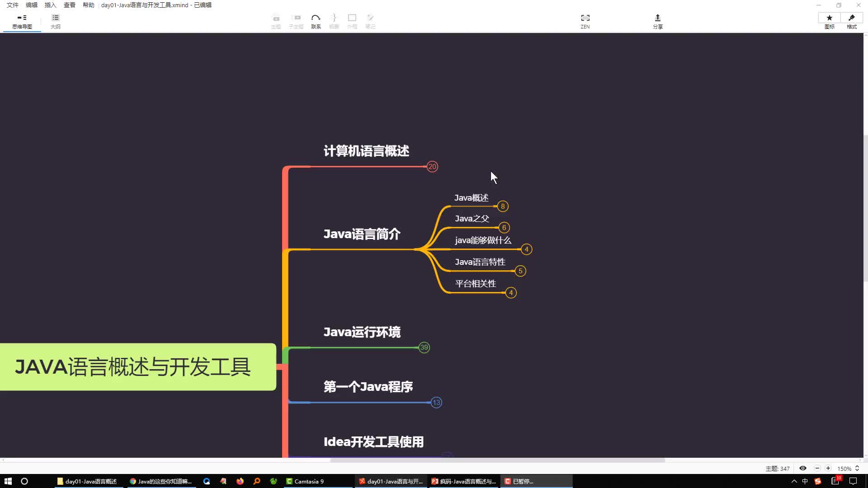This screenshot has height=488, width=868.
Task: Click the Firefox taskbar icon
Action: [240, 481]
